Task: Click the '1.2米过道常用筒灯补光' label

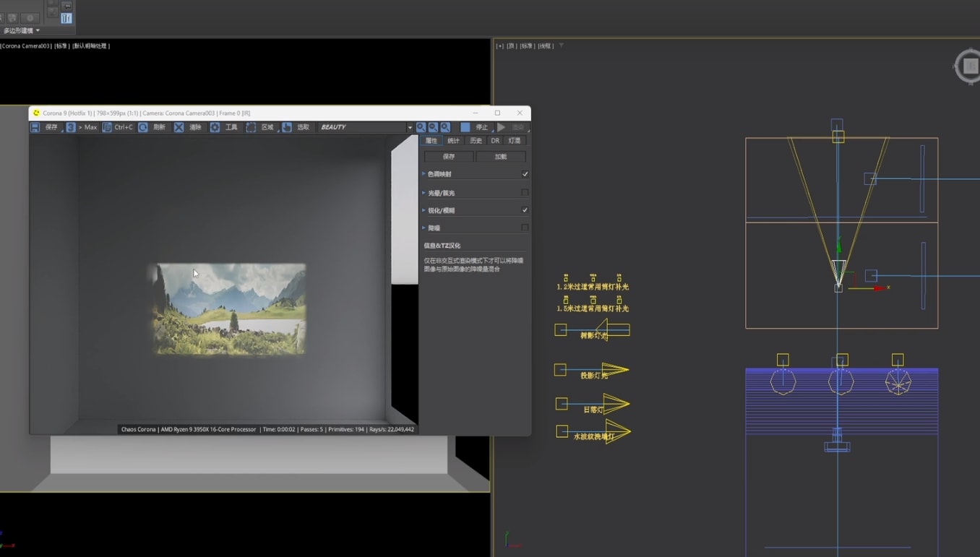Action: click(x=593, y=287)
